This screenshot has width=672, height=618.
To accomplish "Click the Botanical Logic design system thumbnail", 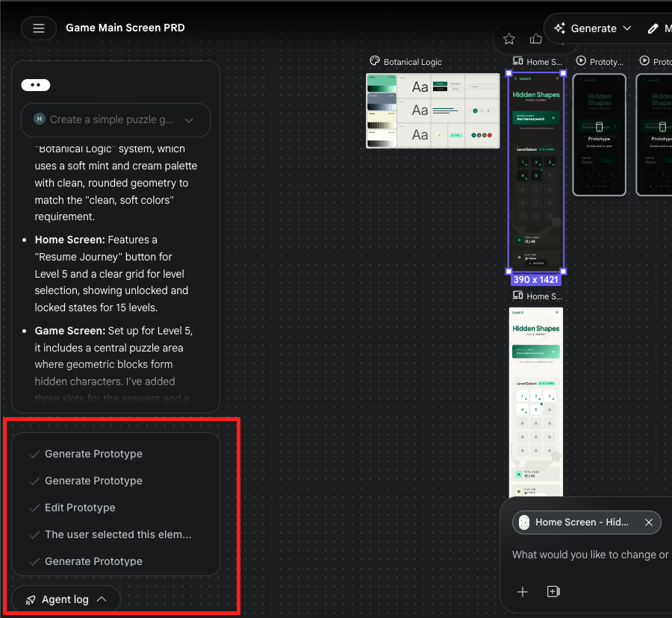I will pyautogui.click(x=432, y=110).
